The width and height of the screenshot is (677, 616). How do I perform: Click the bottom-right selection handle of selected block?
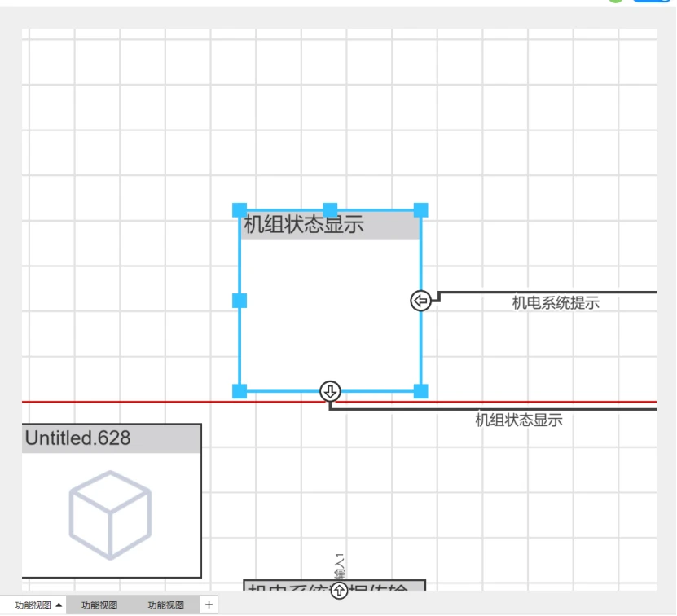tap(421, 391)
